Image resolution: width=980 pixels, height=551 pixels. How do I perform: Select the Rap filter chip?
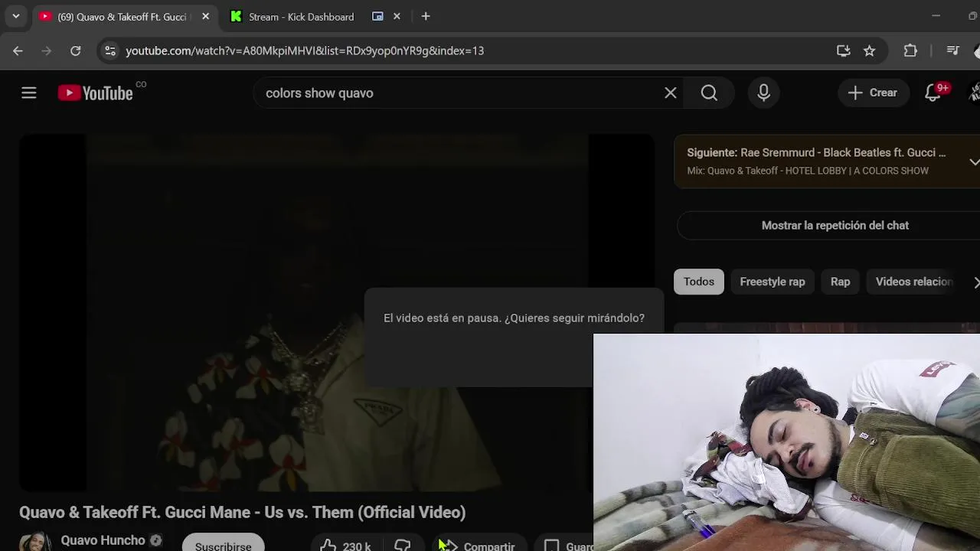840,282
